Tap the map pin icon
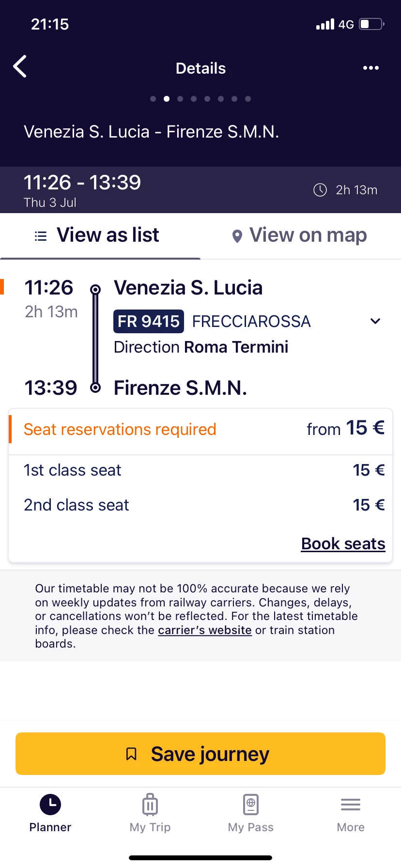Screen dimensions: 401x868 (237, 236)
